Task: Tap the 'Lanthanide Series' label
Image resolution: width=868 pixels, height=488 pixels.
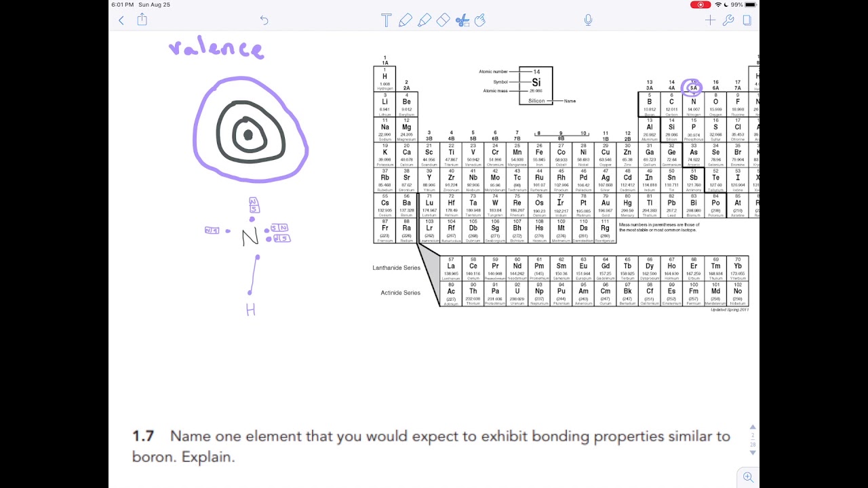Action: 396,268
